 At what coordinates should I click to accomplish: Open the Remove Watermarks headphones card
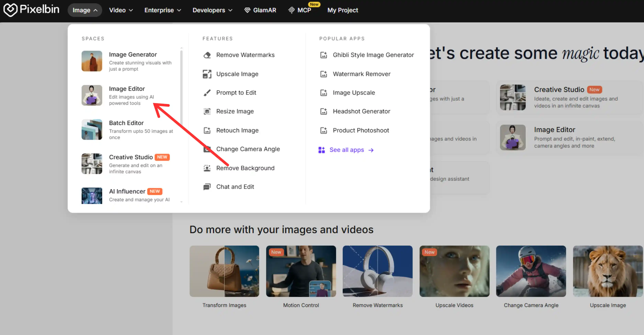pyautogui.click(x=377, y=277)
